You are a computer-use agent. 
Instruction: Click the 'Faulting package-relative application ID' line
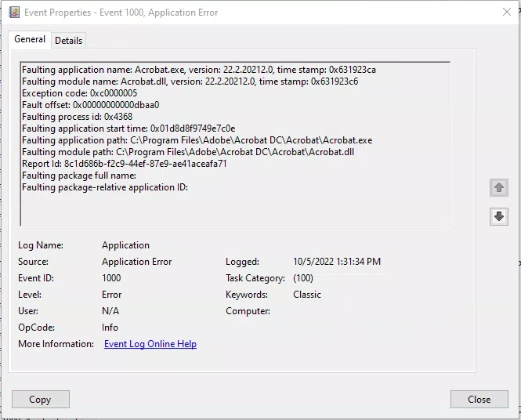coord(105,187)
